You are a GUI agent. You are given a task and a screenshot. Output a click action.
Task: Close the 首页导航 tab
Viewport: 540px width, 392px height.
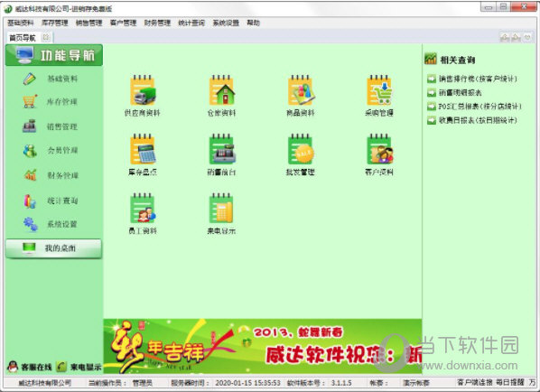point(46,37)
